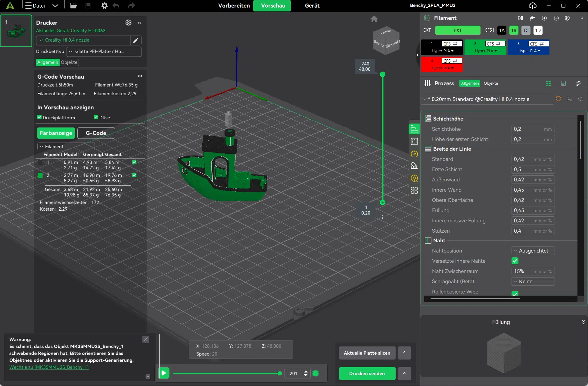
Task: Click the save project disk icon
Action: pyautogui.click(x=88, y=5)
